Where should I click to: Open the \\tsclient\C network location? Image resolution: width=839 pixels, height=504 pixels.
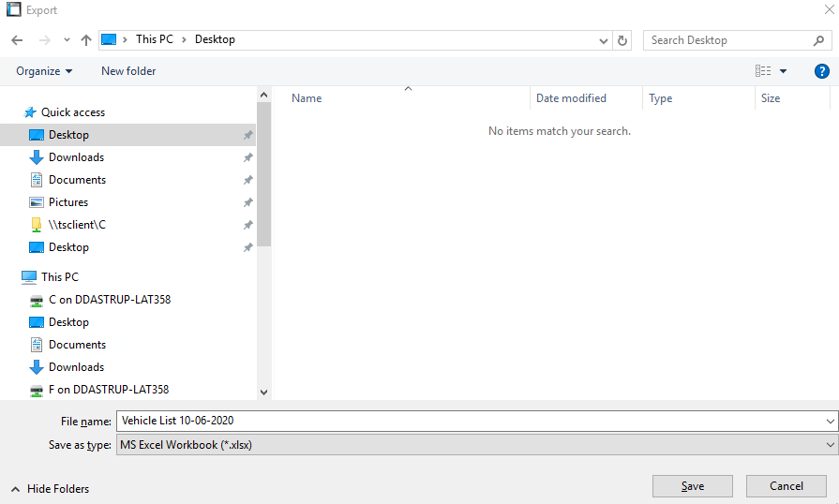[77, 225]
